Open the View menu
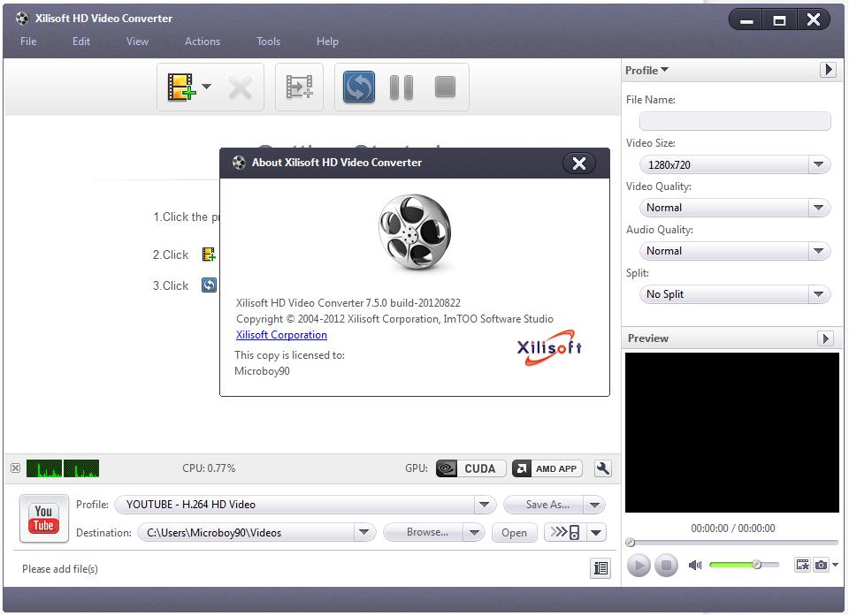The width and height of the screenshot is (849, 616). coord(137,42)
